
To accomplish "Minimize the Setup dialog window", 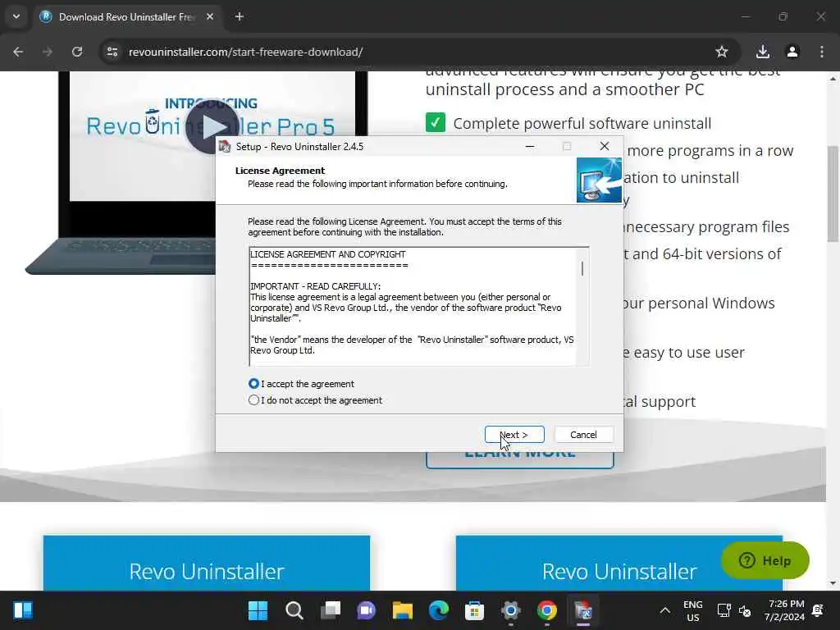I will pos(530,146).
